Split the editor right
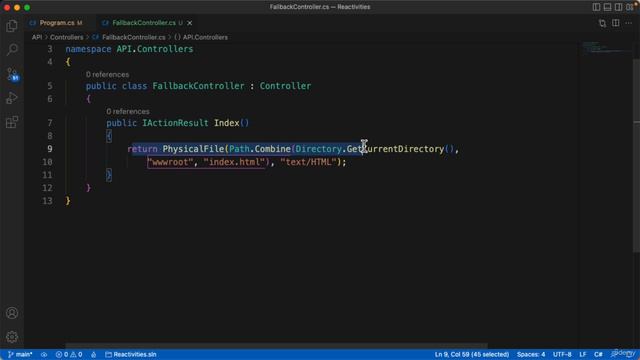Viewport: 640px width, 360px height. [616, 23]
